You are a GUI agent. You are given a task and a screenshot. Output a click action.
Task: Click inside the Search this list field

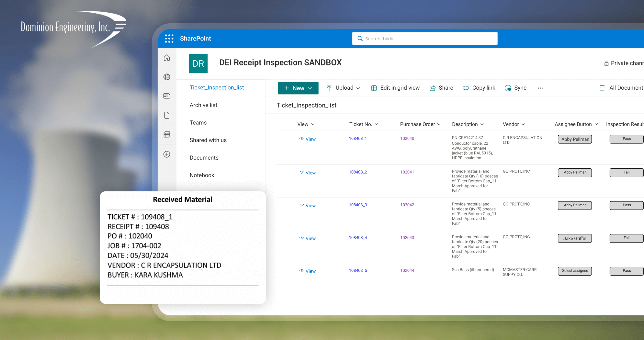425,39
